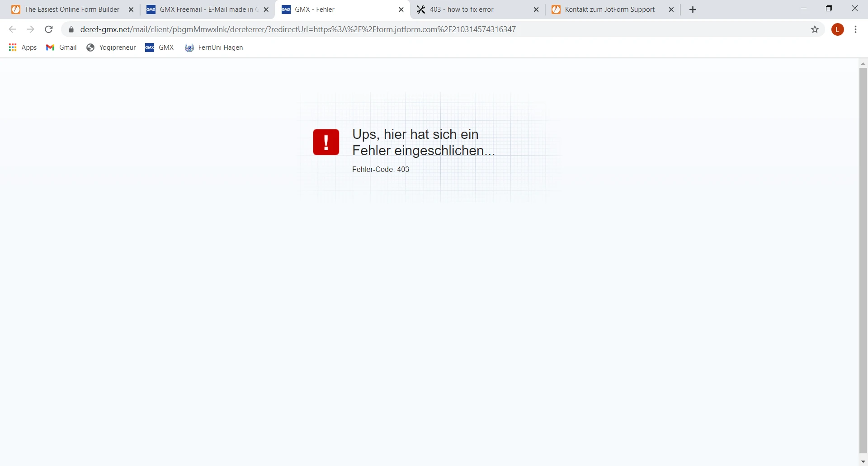This screenshot has width=868, height=466.
Task: Reload the current error page
Action: pos(48,29)
